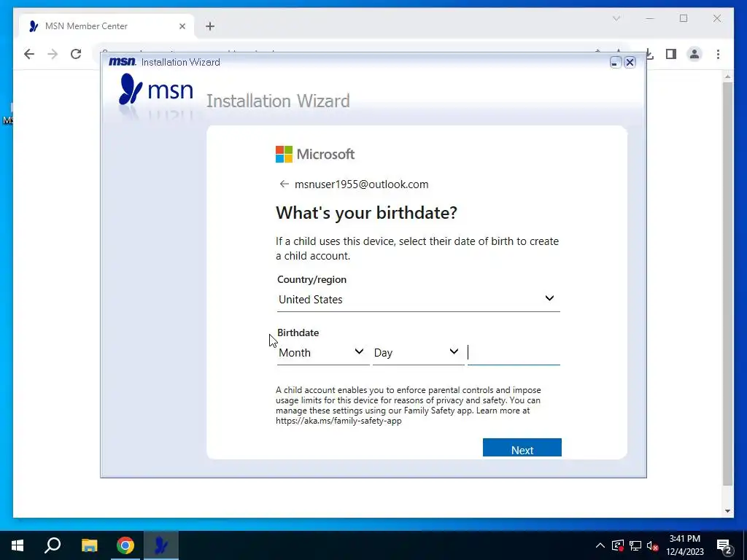Go back using arrow beside msnuser1955@outlook.com

pos(285,184)
